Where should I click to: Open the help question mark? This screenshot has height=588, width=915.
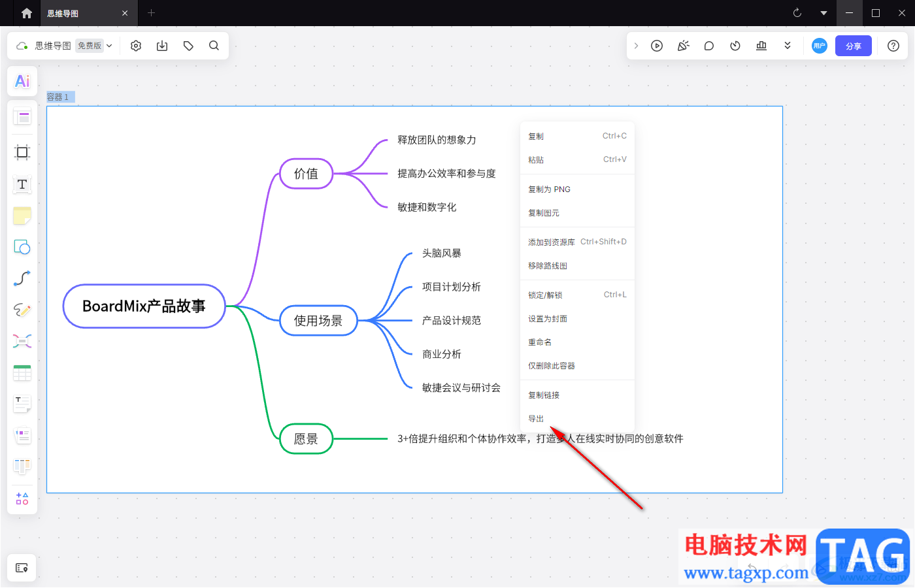point(893,46)
